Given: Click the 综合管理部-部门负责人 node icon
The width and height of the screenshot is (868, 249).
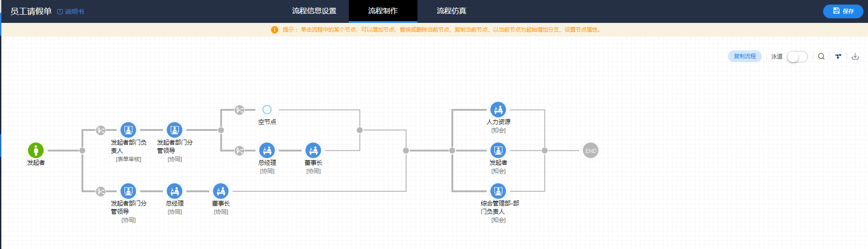Looking at the screenshot, I should pos(498,191).
